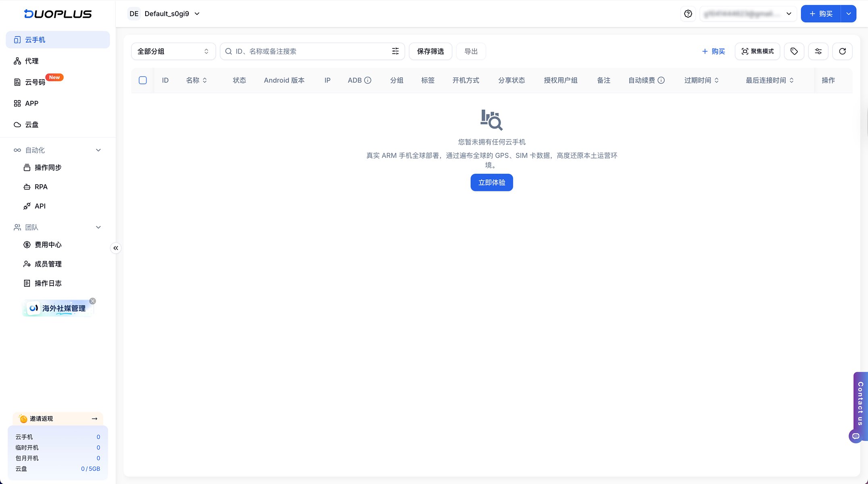Click the 状态 column header
The height and width of the screenshot is (484, 868).
(240, 80)
